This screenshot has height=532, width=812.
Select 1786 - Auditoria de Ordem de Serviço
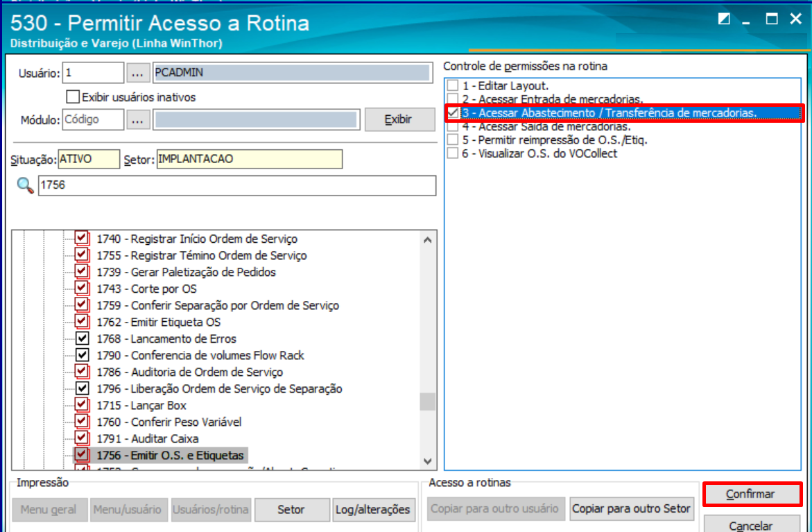click(189, 372)
